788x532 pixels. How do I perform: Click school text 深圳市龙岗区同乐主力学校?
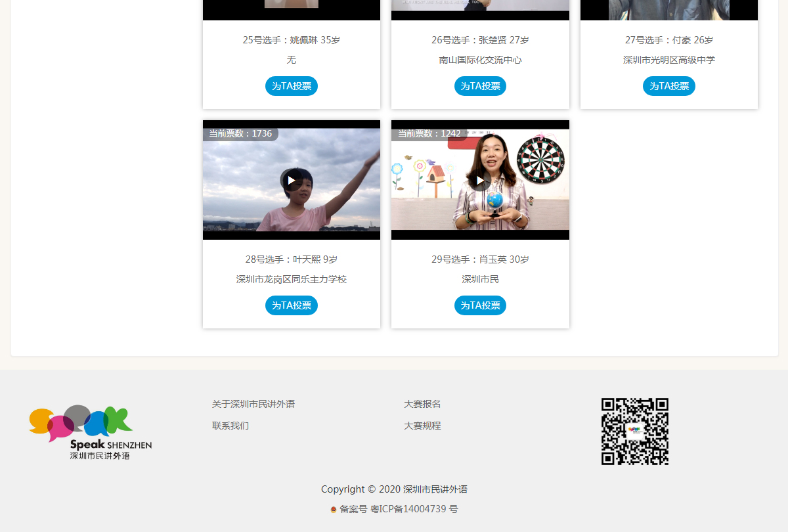click(292, 279)
